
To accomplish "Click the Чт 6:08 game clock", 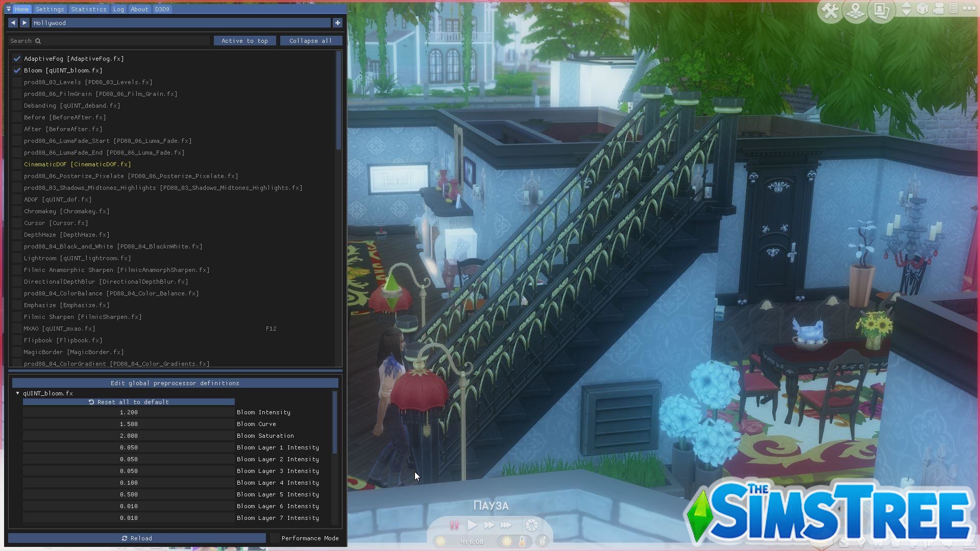I will click(x=472, y=541).
